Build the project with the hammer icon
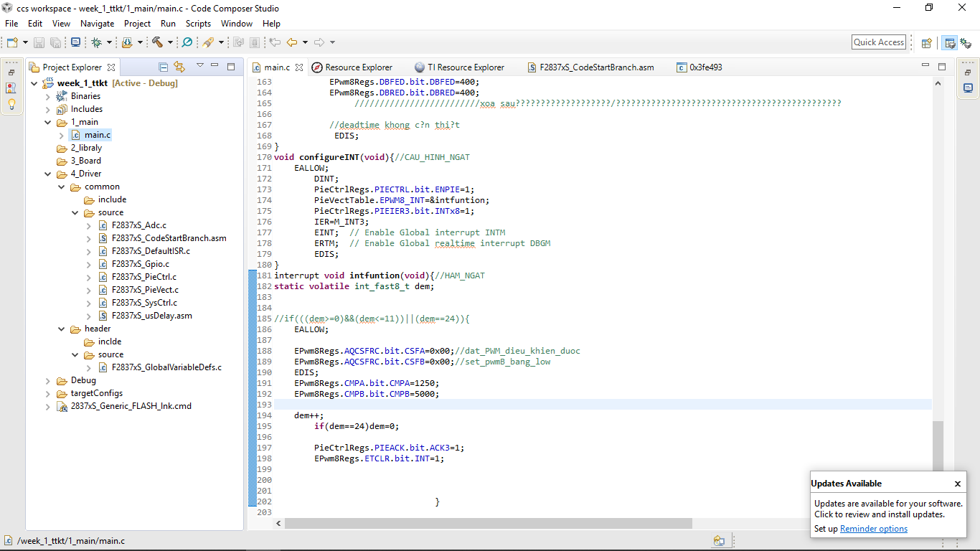Screen dimensions: 980x551 [x=157, y=42]
